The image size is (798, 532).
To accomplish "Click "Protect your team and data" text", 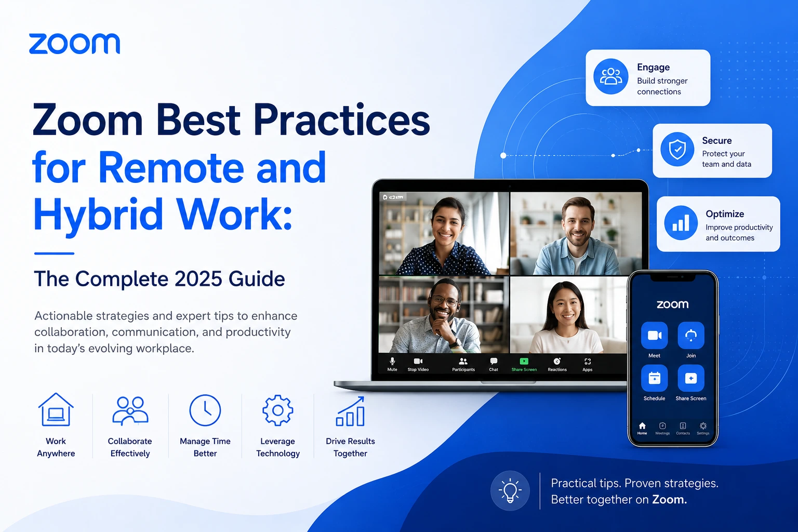I will (x=727, y=159).
